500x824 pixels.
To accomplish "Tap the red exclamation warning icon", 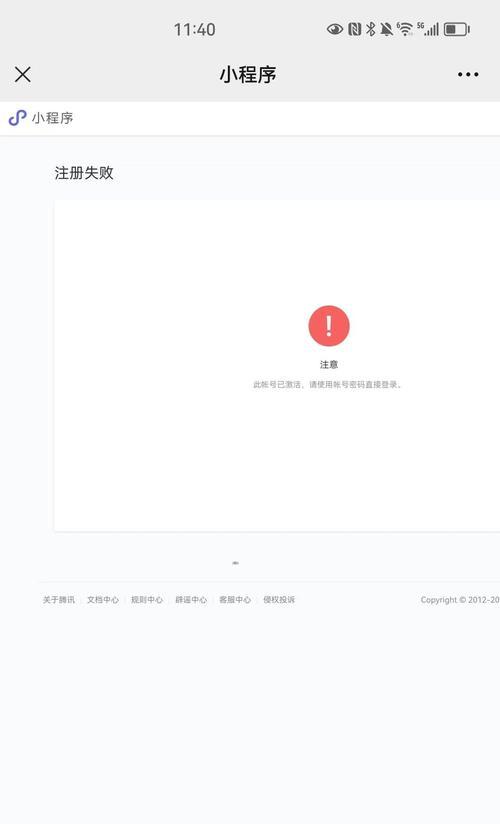I will pyautogui.click(x=329, y=326).
